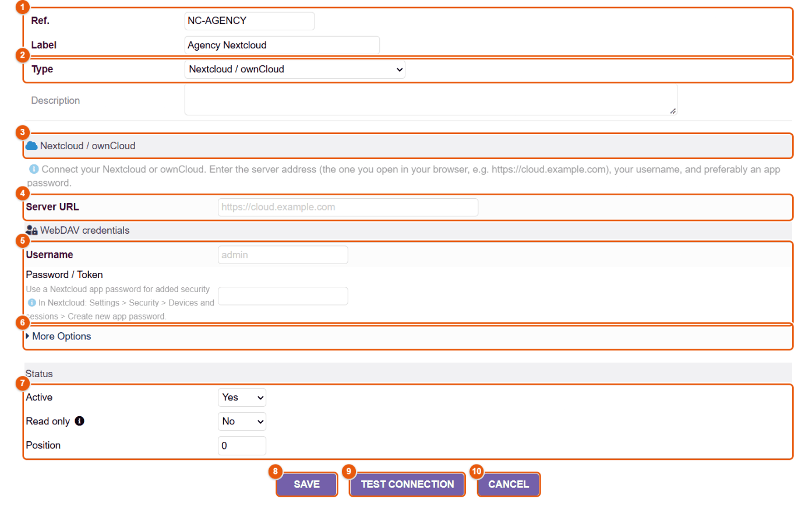The height and width of the screenshot is (506, 812).
Task: Open the Active Yes dropdown
Action: click(242, 398)
